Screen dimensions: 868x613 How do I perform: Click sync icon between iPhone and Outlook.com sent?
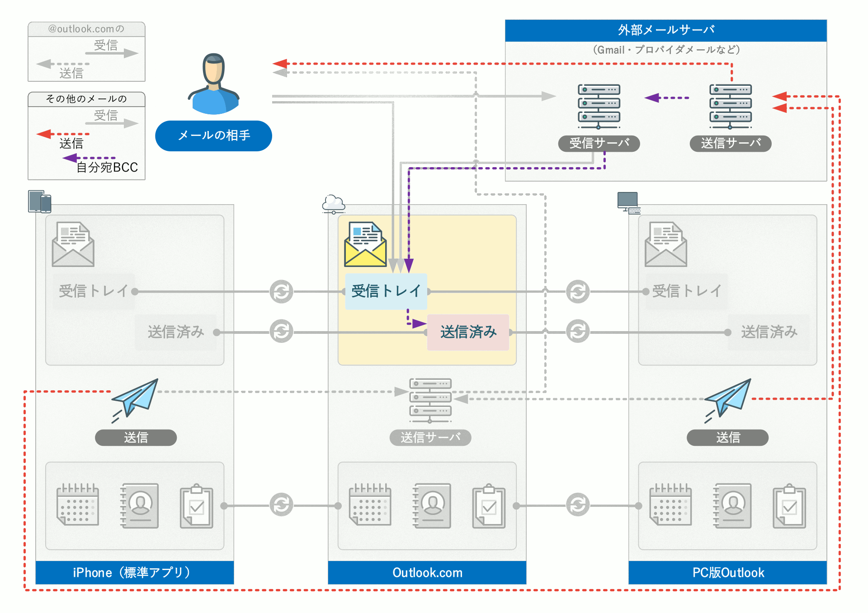point(281,331)
